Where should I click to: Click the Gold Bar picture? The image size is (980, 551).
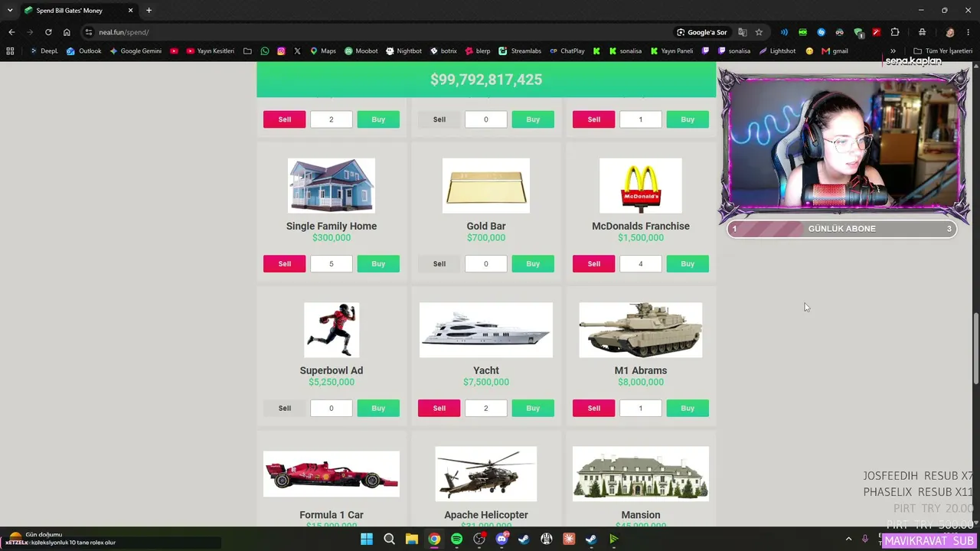[486, 186]
